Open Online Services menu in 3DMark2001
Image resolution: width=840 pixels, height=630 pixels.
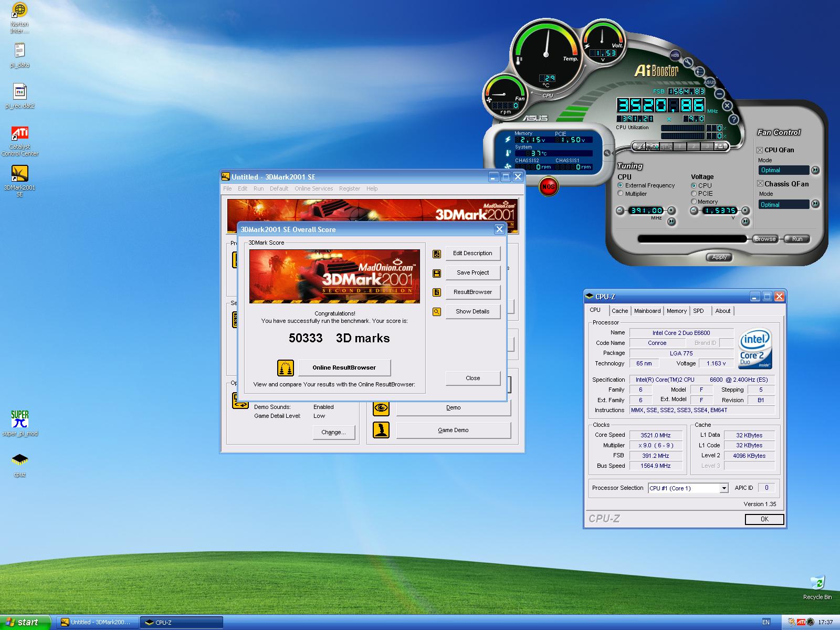(x=313, y=188)
